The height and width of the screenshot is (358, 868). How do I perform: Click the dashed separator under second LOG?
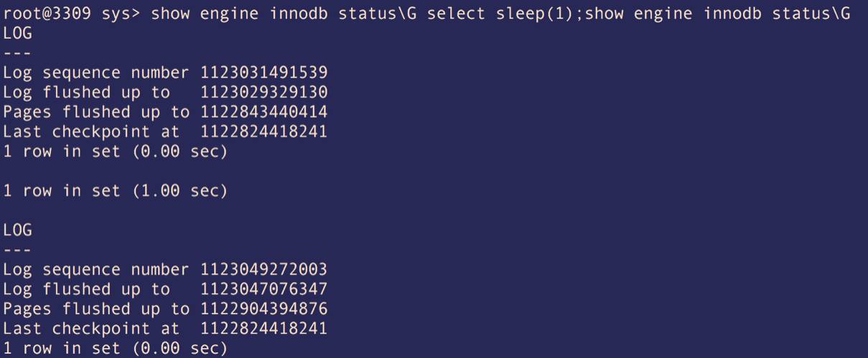(x=17, y=251)
